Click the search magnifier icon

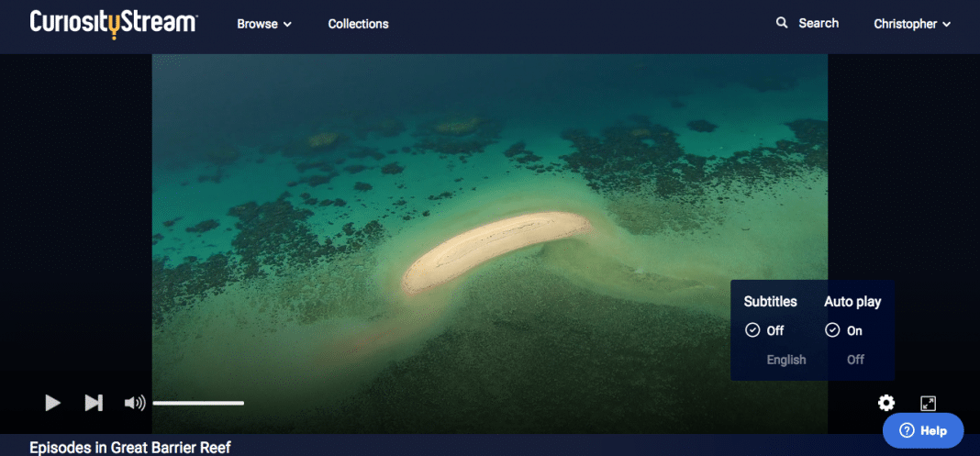coord(782,23)
